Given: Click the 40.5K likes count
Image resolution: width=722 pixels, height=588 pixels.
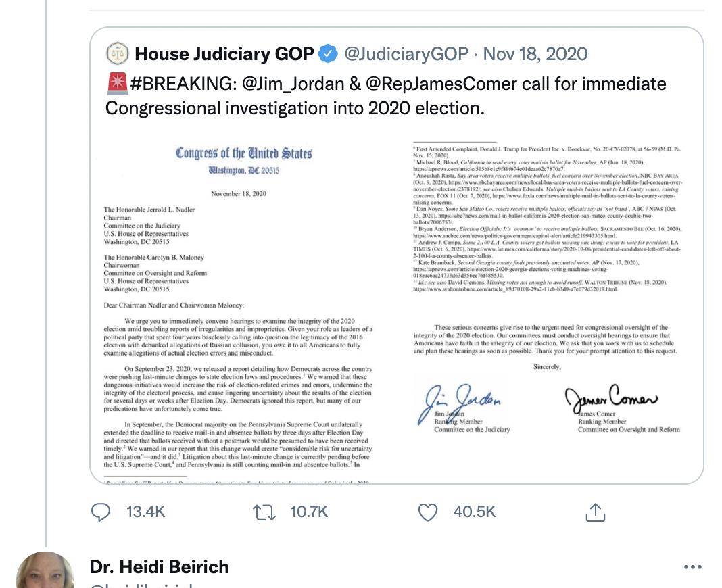Looking at the screenshot, I should pos(475,512).
